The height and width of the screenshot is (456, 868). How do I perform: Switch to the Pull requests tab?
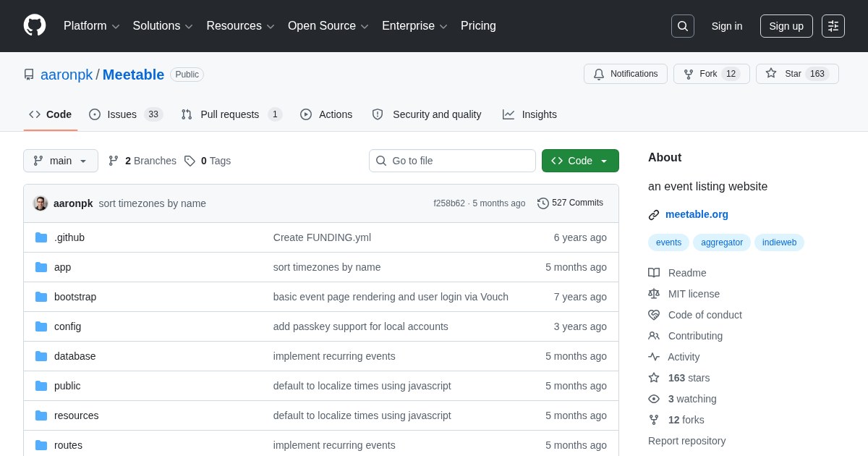(231, 114)
